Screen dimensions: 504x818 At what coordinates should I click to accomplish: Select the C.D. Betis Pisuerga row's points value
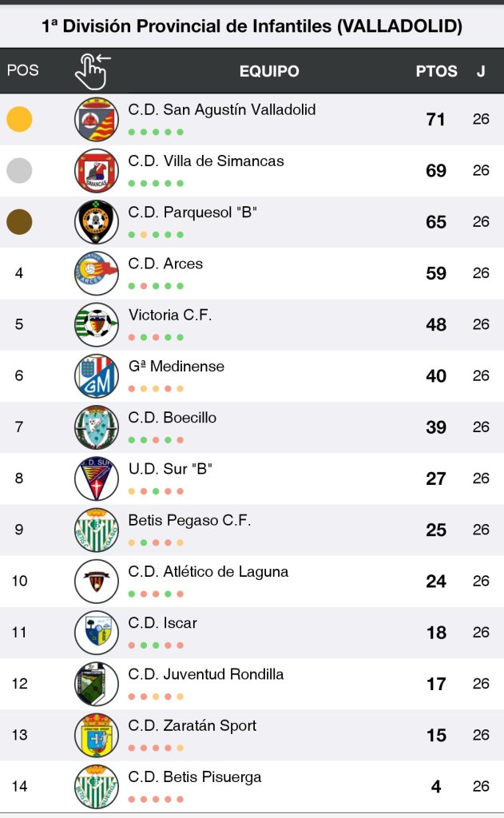click(x=436, y=787)
